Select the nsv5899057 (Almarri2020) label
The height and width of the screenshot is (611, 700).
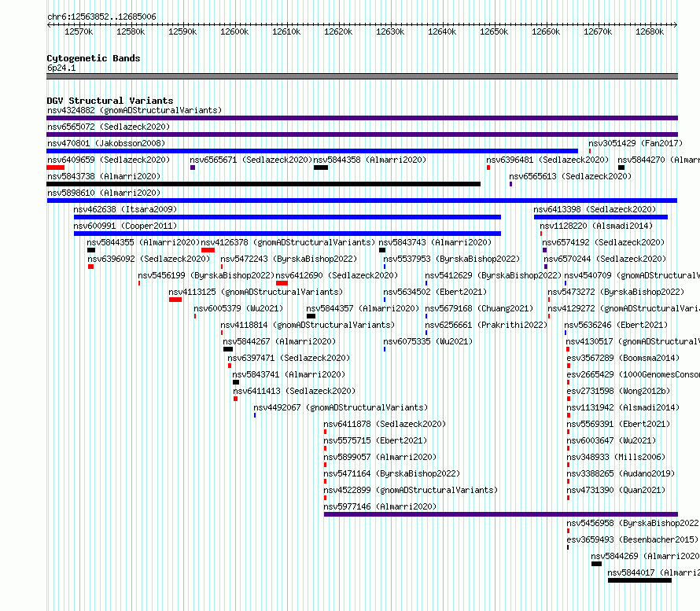(x=380, y=457)
